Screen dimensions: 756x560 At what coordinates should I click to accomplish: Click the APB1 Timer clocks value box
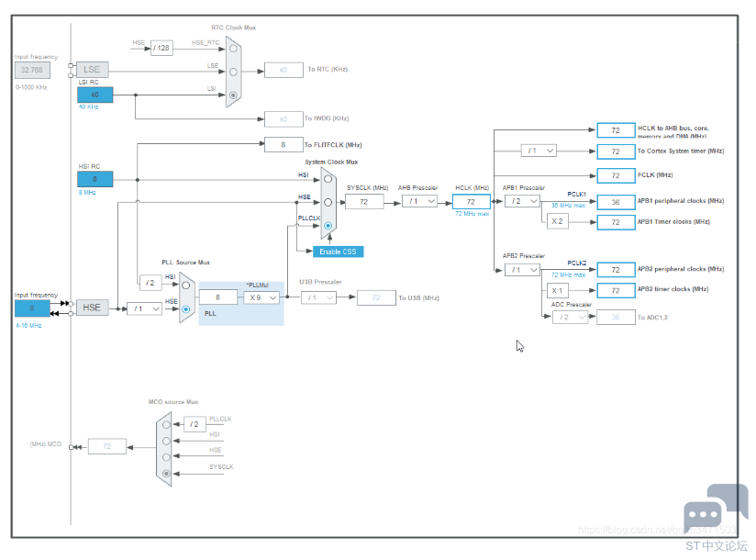click(x=617, y=222)
